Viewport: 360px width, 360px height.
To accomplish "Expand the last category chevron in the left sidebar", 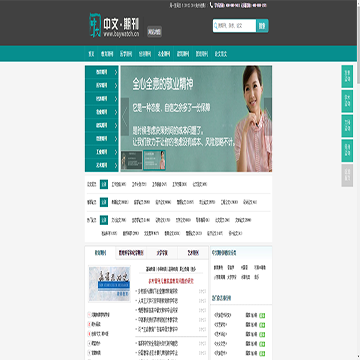I will click(116, 165).
